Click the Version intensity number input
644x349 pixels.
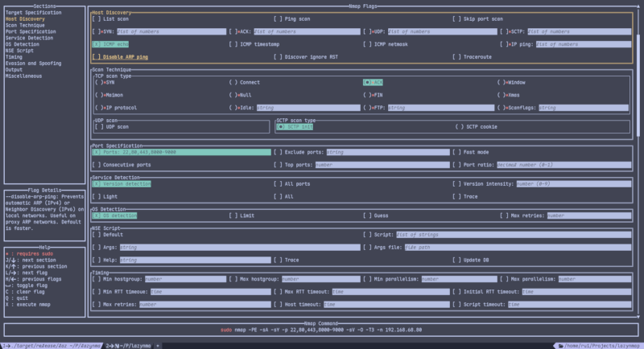[x=574, y=184]
